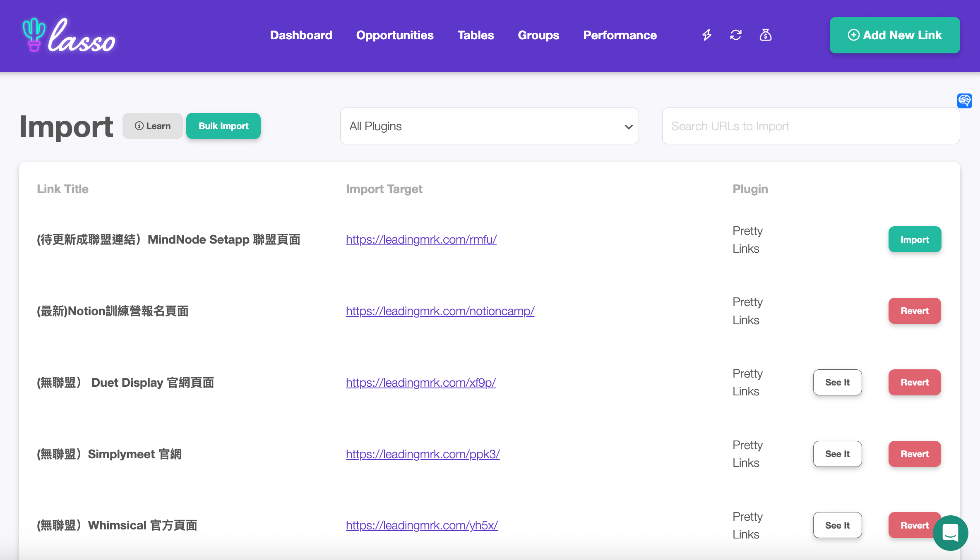This screenshot has height=560, width=980.
Task: Revert the Notion訓練營報名頁面 link
Action: 915,311
